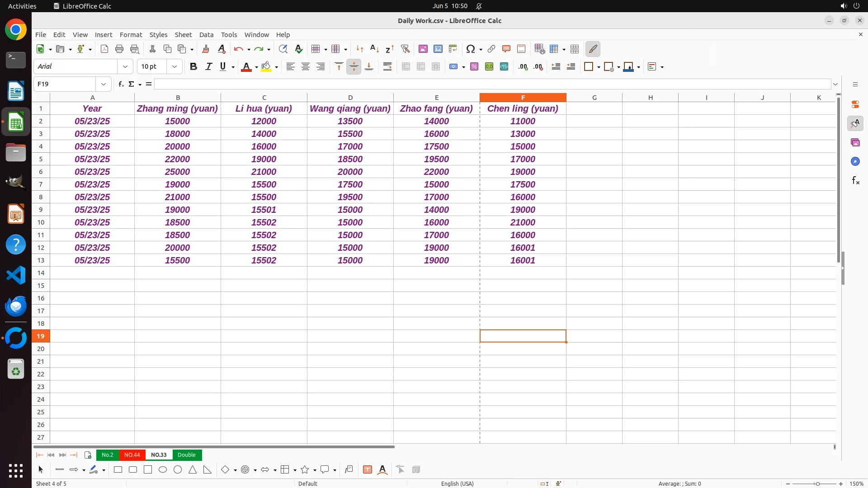The height and width of the screenshot is (488, 868).
Task: Click the Insert Special Character omega icon
Action: [x=471, y=49]
